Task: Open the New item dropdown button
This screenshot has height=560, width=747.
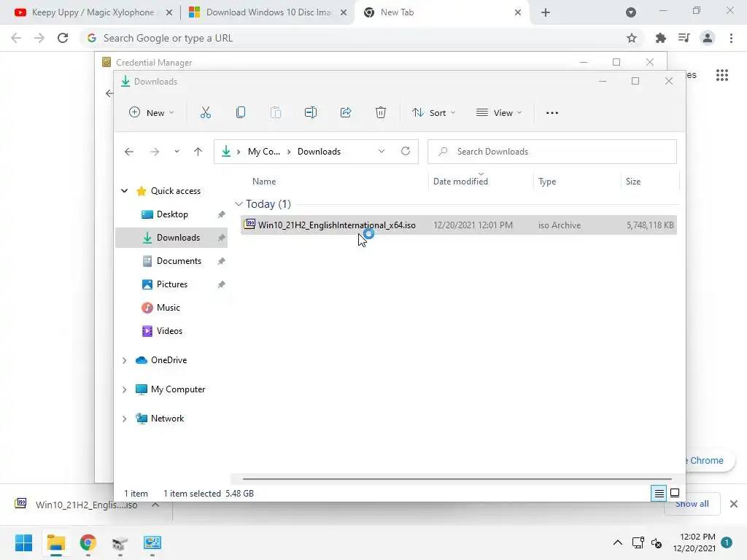Action: pos(152,113)
